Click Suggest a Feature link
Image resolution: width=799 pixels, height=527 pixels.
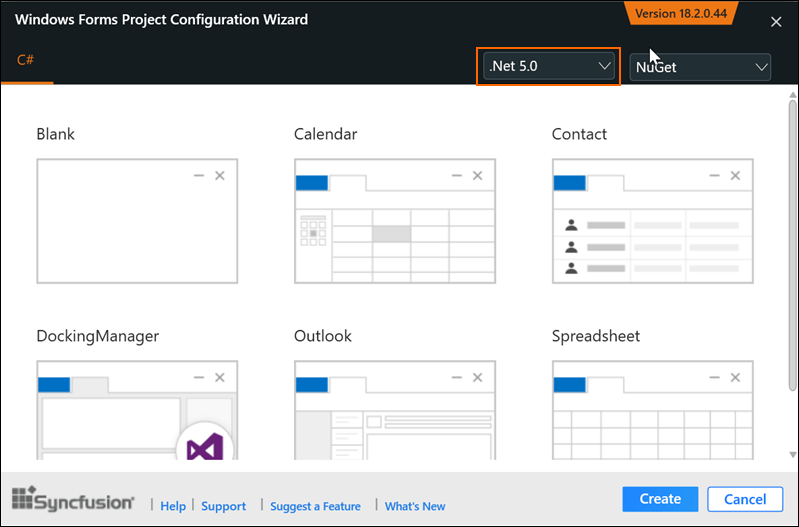click(x=315, y=506)
